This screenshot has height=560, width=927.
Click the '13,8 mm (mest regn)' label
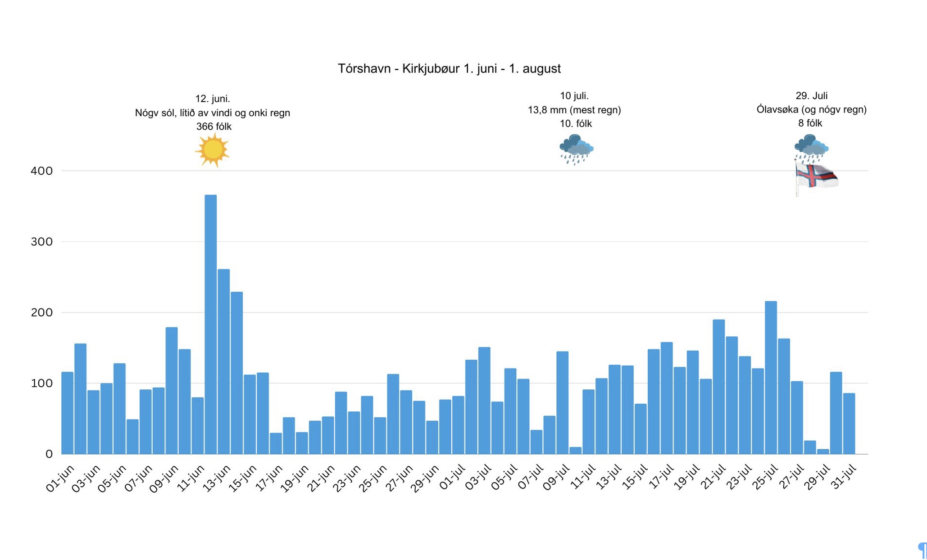(x=574, y=110)
